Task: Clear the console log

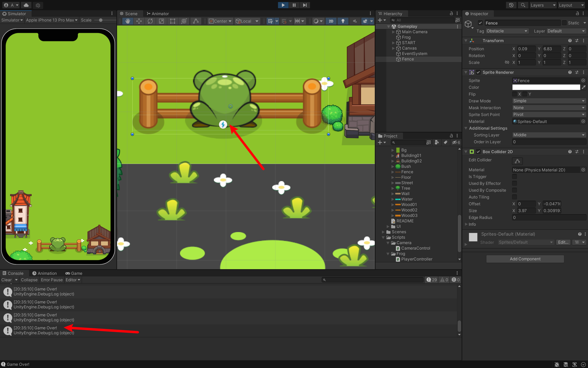Action: tap(7, 280)
